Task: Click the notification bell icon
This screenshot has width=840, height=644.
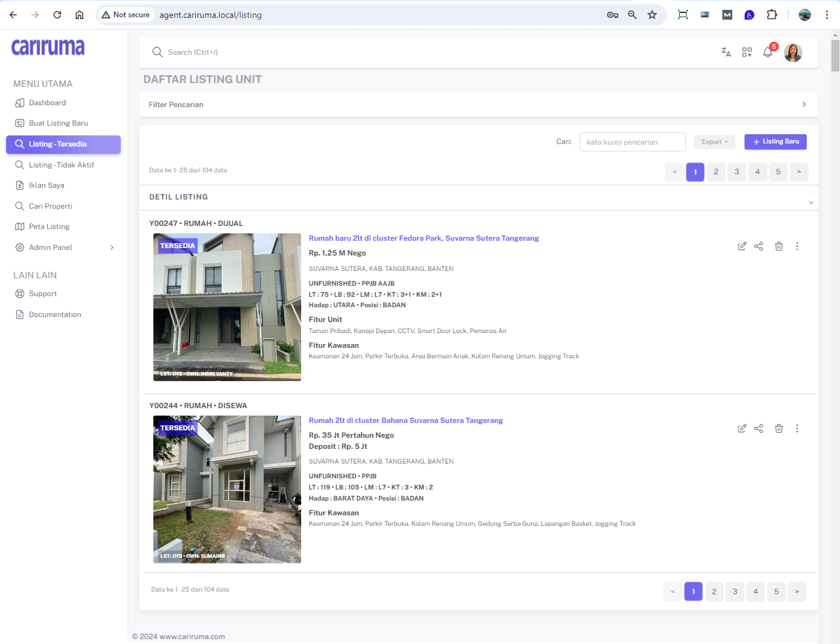Action: (x=767, y=52)
